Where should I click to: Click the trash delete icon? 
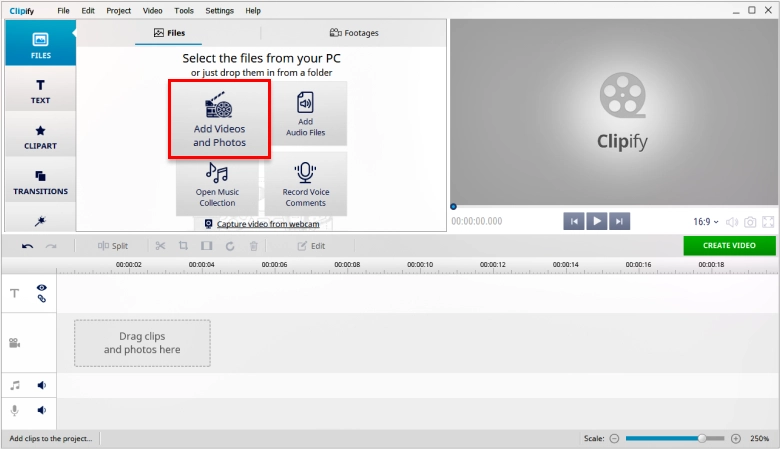pyautogui.click(x=254, y=246)
